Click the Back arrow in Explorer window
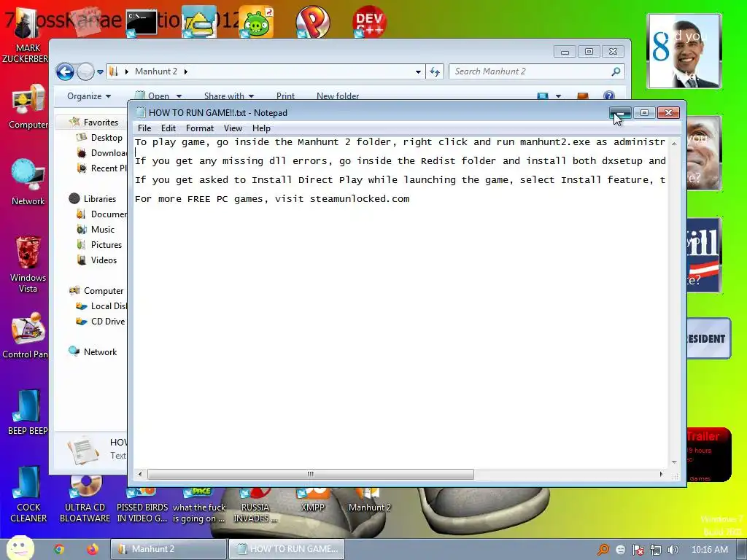The width and height of the screenshot is (747, 560). 65,72
